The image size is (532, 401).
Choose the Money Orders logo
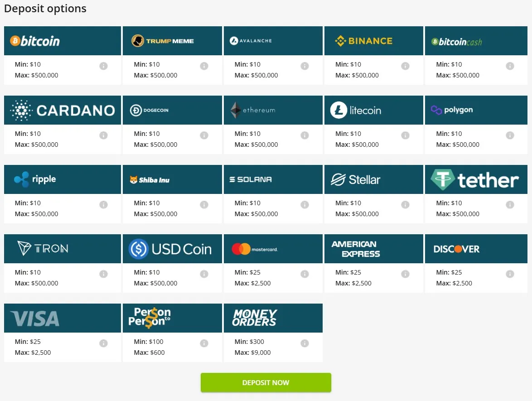coord(255,318)
